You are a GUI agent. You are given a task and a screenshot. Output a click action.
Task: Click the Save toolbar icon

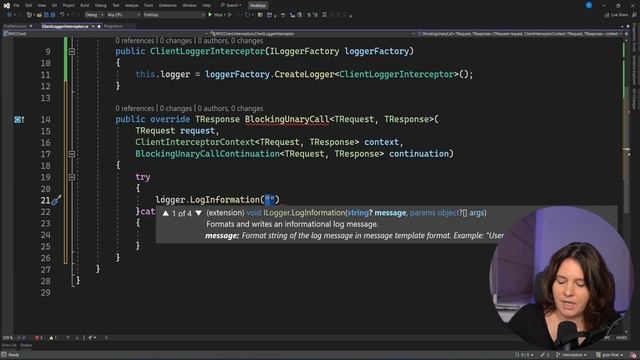pyautogui.click(x=46, y=15)
